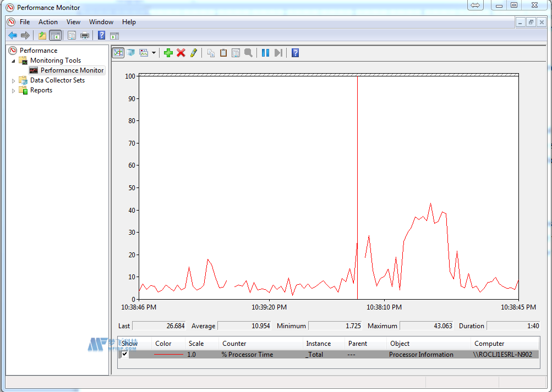Toggle the Highlight pencil tool

(193, 53)
